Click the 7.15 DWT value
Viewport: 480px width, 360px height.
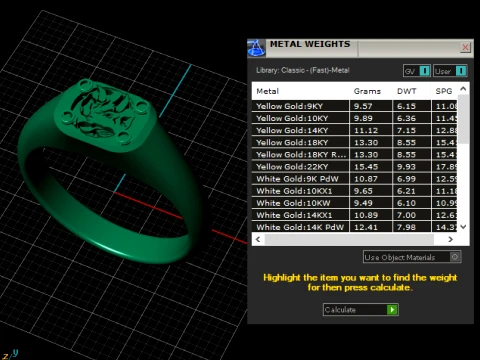[406, 130]
